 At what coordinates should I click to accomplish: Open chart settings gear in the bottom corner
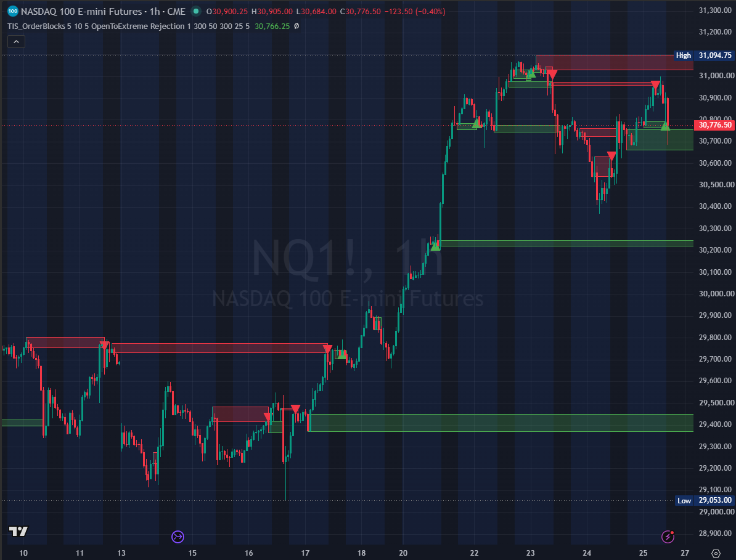[716, 553]
